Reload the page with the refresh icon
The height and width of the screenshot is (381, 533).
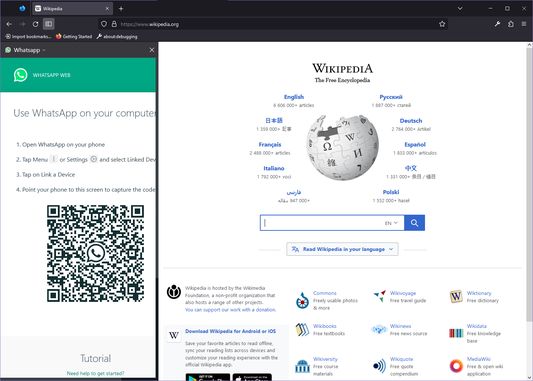[35, 24]
